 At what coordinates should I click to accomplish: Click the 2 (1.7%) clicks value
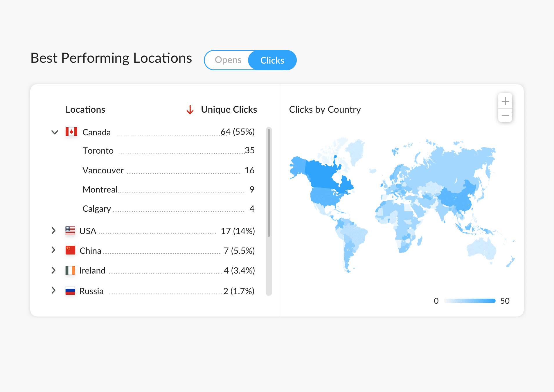point(239,291)
